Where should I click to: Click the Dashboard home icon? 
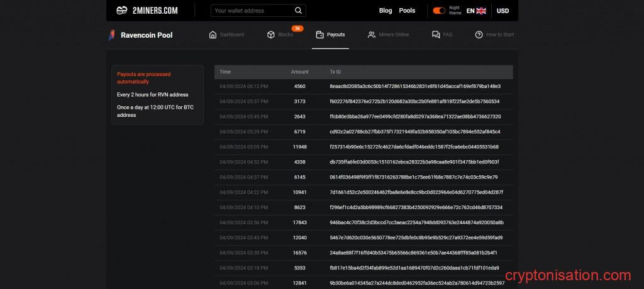click(x=213, y=35)
